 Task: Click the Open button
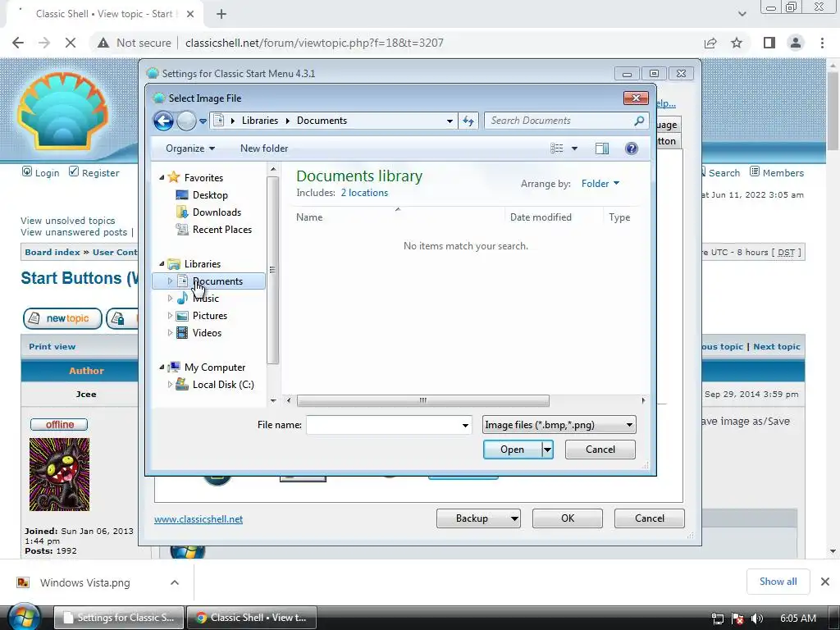coord(512,450)
